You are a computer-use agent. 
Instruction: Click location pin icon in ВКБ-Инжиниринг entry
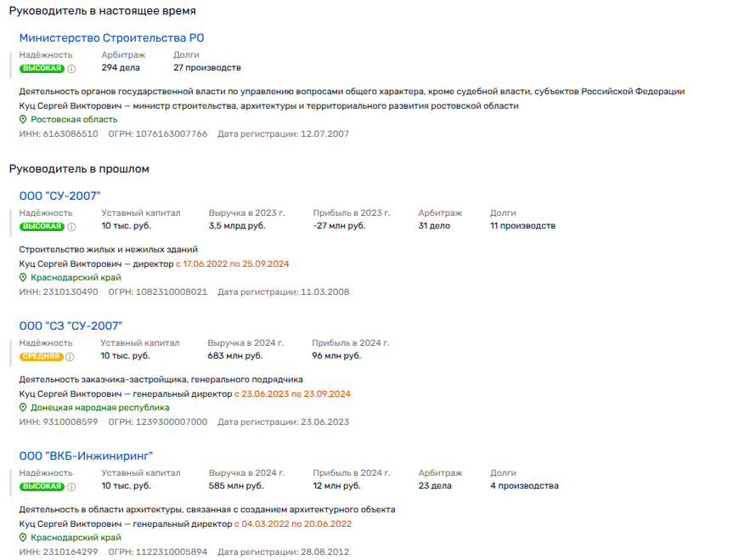[23, 538]
